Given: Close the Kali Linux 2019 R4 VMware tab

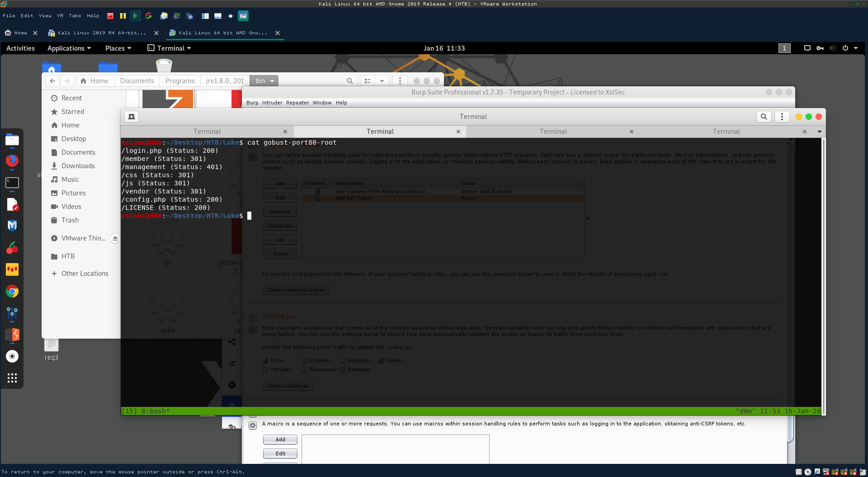Looking at the screenshot, I should tap(156, 33).
